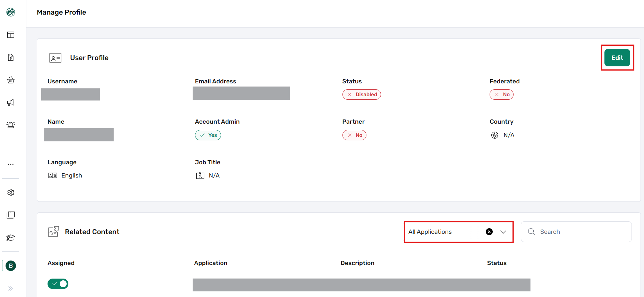Open the stacked windows icon in sidebar
Image resolution: width=644 pixels, height=297 pixels.
pos(11,215)
